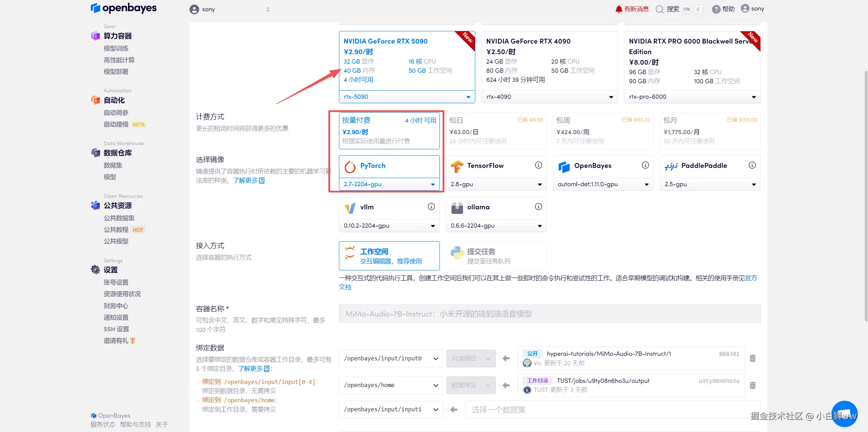Select the 包日 daily billing option
Viewport: 868px width, 432px height.
tap(496, 131)
